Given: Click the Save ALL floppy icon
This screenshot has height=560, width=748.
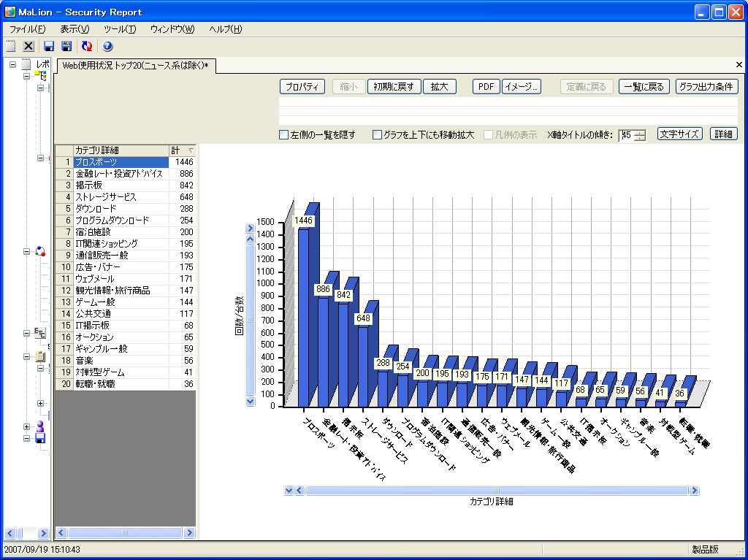Looking at the screenshot, I should click(x=66, y=46).
